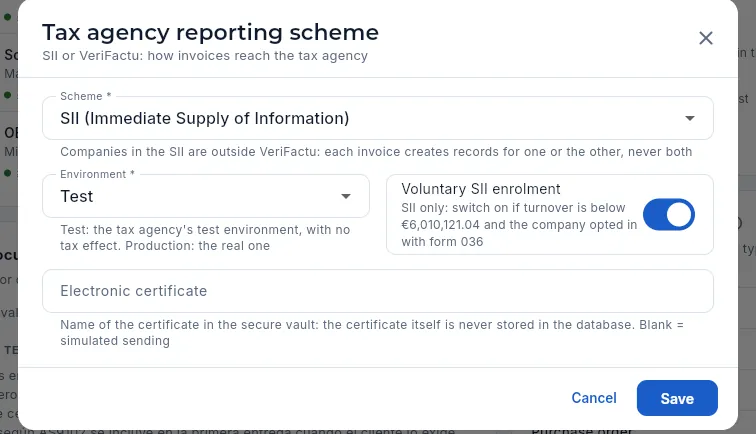Image resolution: width=756 pixels, height=434 pixels.
Task: Cancel the dialog
Action: click(x=594, y=398)
